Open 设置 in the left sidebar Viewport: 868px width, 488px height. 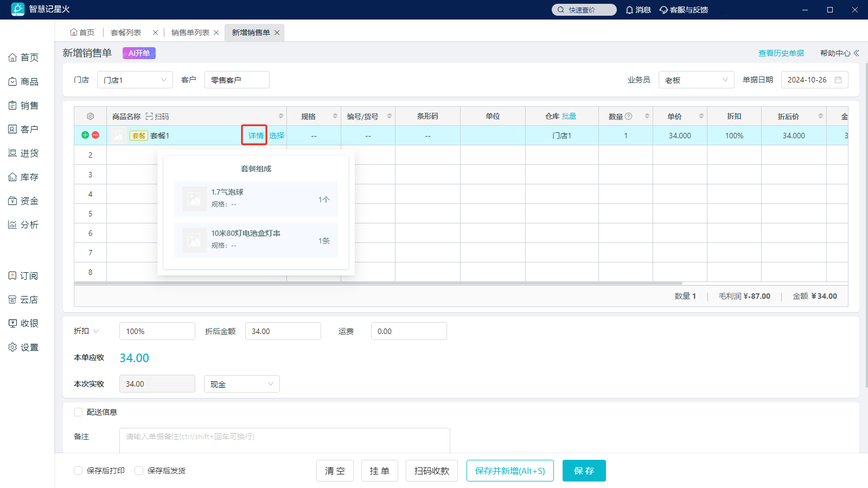coord(23,347)
